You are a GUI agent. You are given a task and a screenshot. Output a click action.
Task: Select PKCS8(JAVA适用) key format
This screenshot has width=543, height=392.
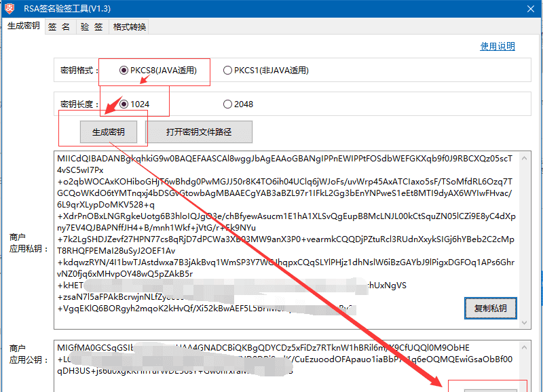coord(158,71)
